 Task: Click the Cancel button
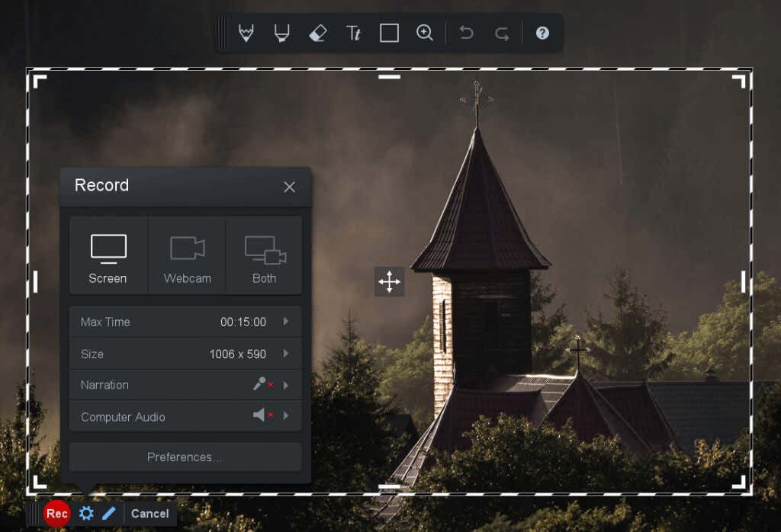coord(150,514)
